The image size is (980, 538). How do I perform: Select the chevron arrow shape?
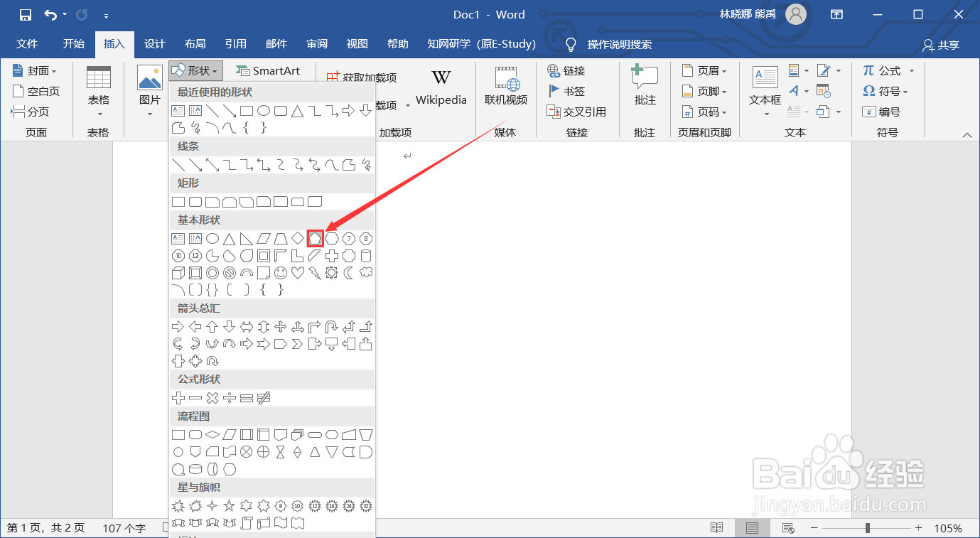click(298, 343)
